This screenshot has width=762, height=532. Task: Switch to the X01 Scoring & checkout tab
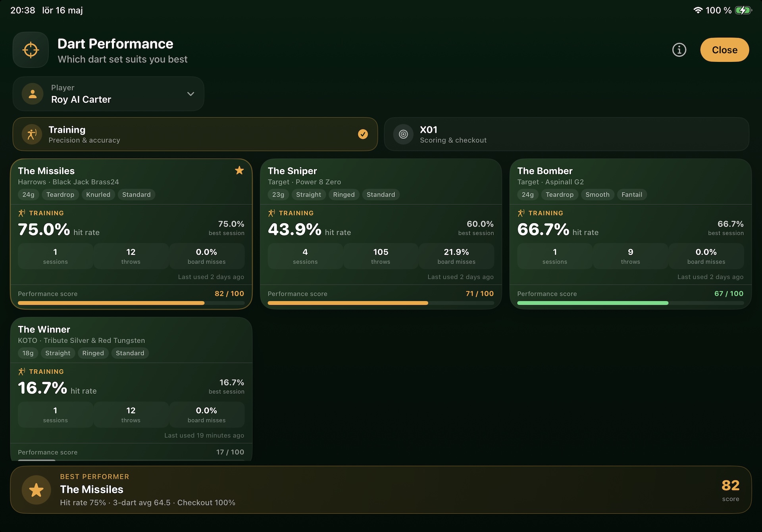pyautogui.click(x=566, y=134)
